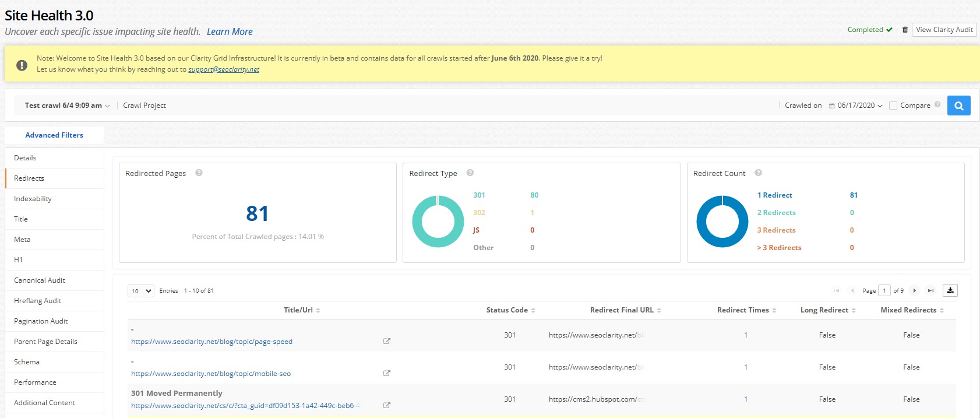The height and width of the screenshot is (418, 980).
Task: Open Parent Page Details in sidebar
Action: pyautogui.click(x=54, y=342)
